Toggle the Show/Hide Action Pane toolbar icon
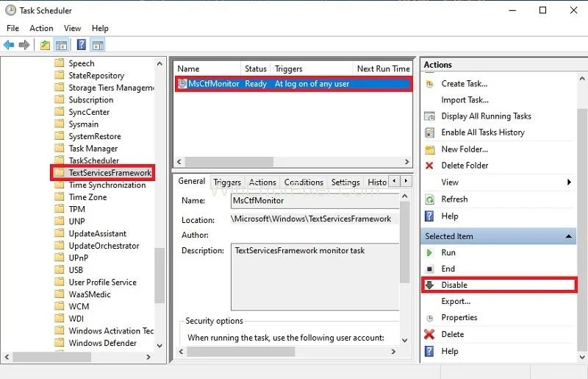This screenshot has height=379, width=588. tap(98, 45)
